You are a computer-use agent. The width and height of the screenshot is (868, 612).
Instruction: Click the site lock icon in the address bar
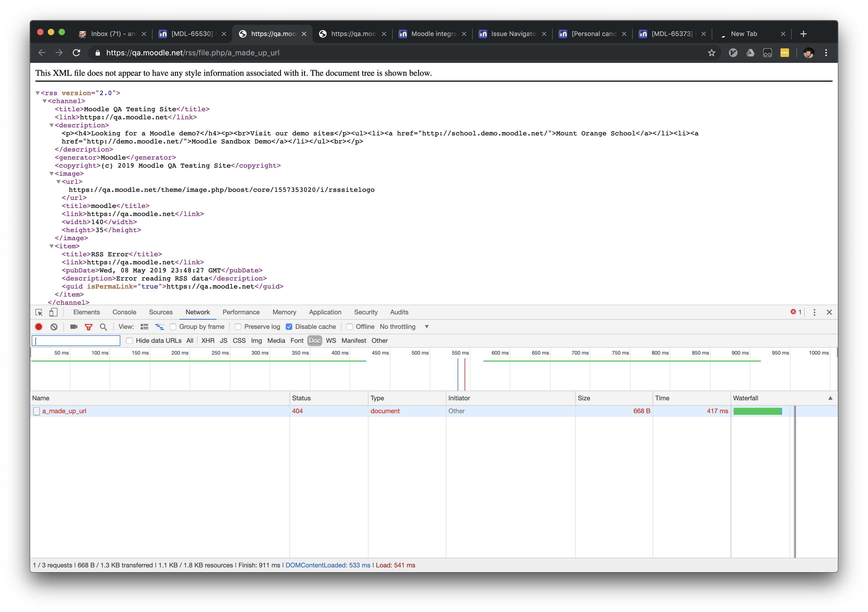[x=97, y=53]
